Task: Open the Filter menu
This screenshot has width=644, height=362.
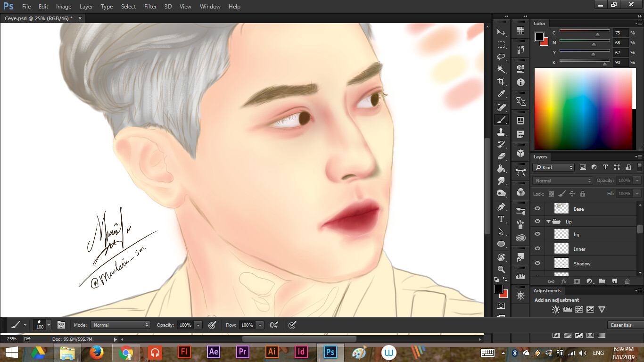Action: tap(150, 7)
